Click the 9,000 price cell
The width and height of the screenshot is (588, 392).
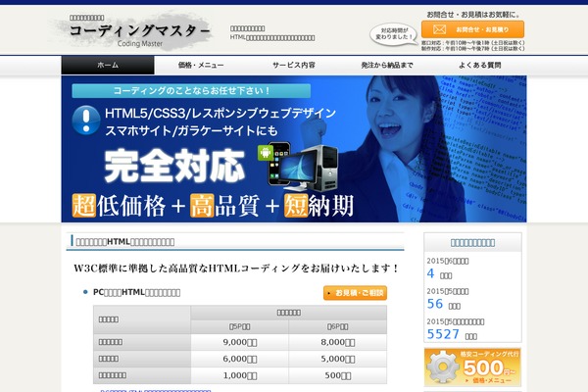[240, 342]
